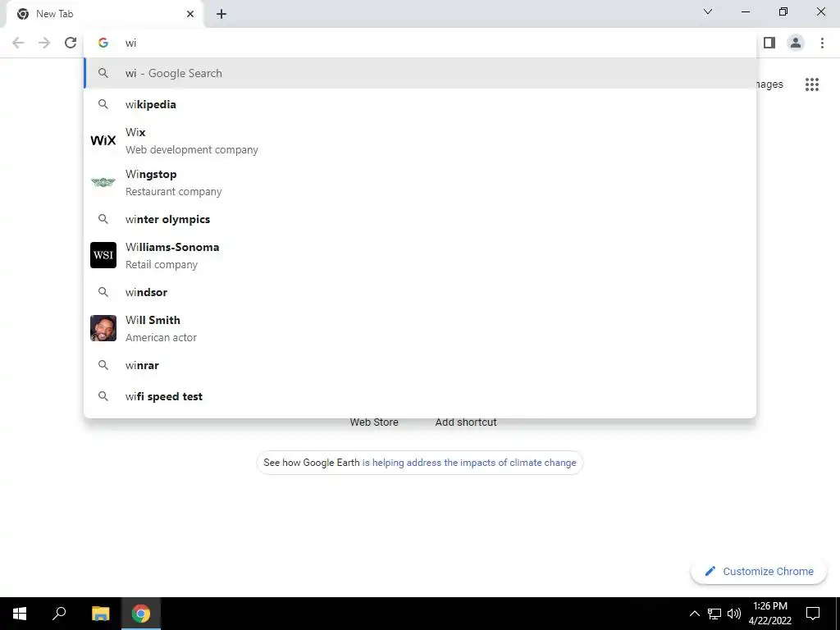Open the Windows Start menu
Screen dimensions: 840x630
(x=20, y=614)
